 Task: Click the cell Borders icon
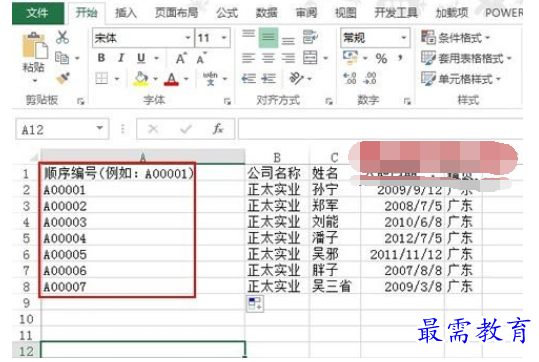coord(102,79)
